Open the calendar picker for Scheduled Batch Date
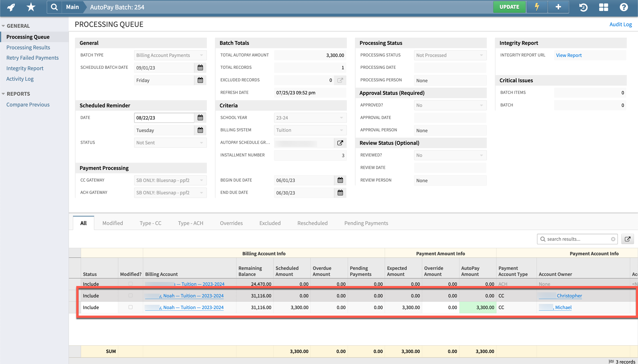This screenshot has width=638, height=364. (x=200, y=67)
